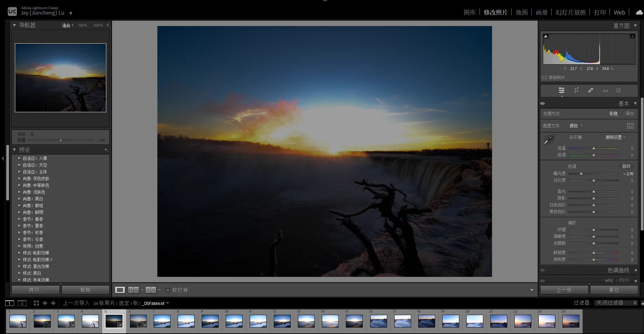Open the Web module
This screenshot has height=334, width=644.
[620, 13]
